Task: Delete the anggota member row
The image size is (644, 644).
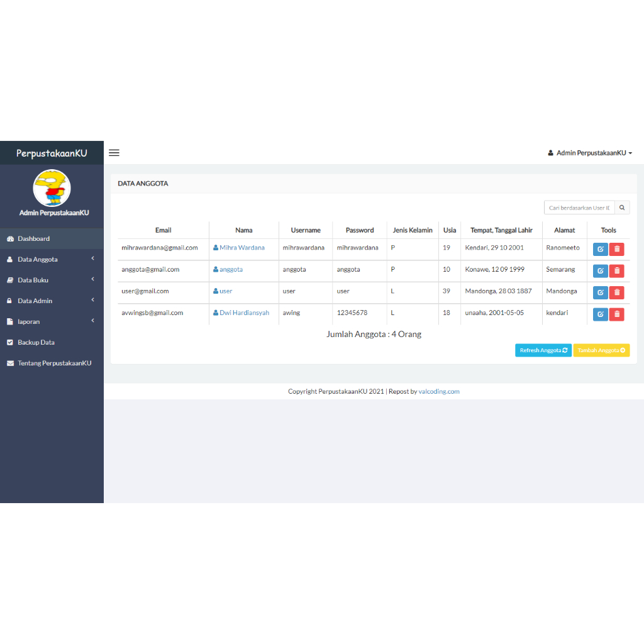Action: (x=616, y=271)
